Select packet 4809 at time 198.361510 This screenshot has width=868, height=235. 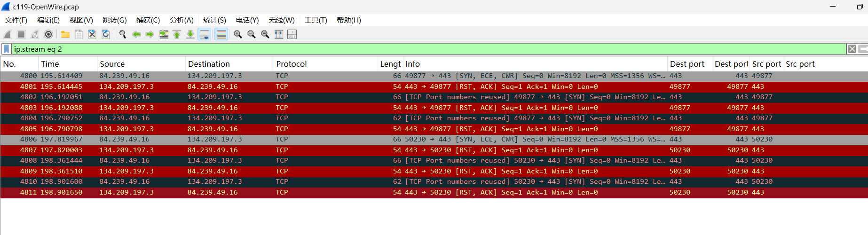[x=434, y=171]
